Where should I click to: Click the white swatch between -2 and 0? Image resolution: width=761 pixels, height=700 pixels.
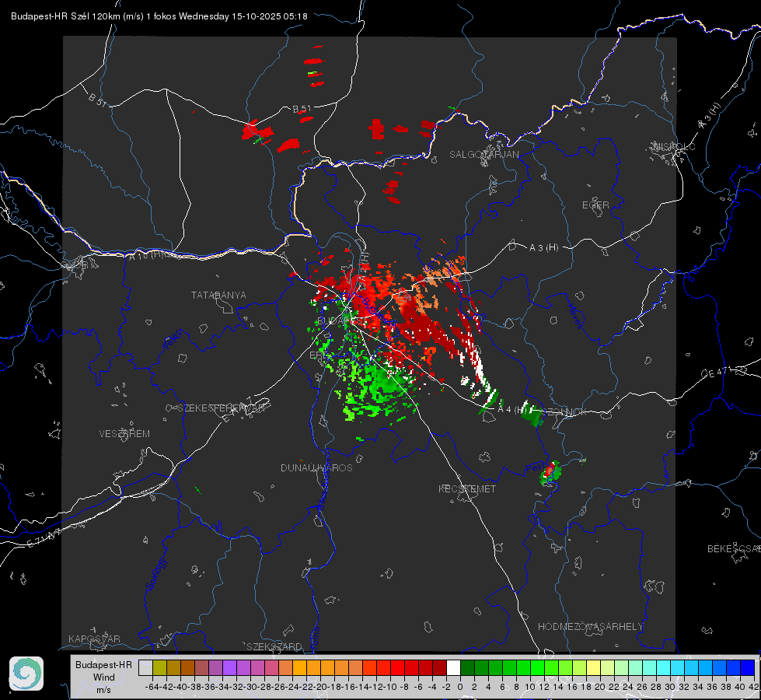(453, 667)
